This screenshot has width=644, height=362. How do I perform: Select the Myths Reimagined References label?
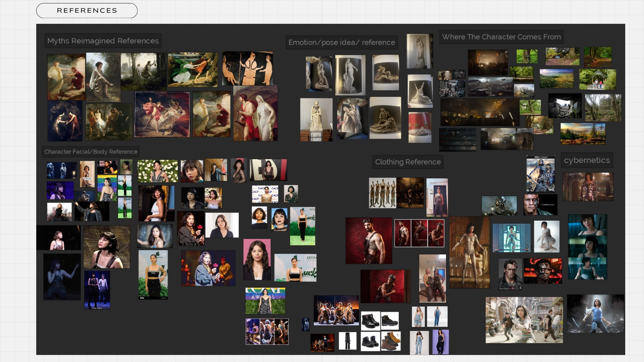[103, 41]
